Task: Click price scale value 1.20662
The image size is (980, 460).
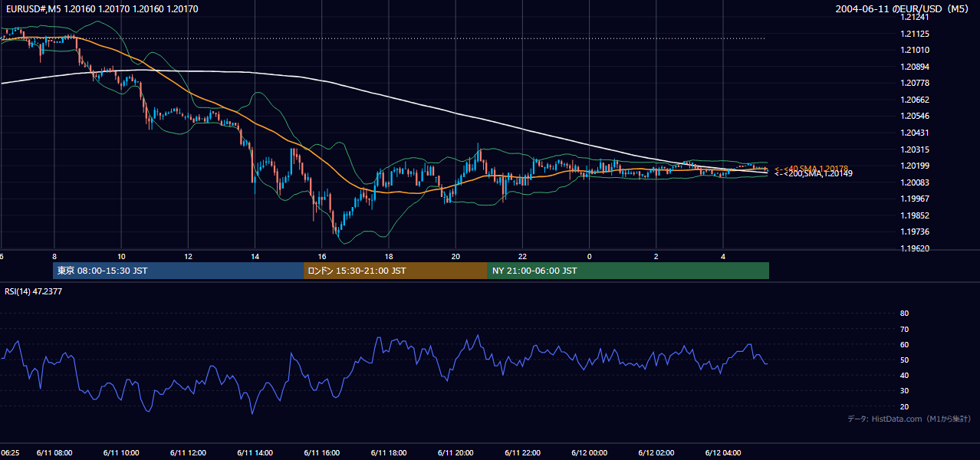Action: click(x=915, y=100)
